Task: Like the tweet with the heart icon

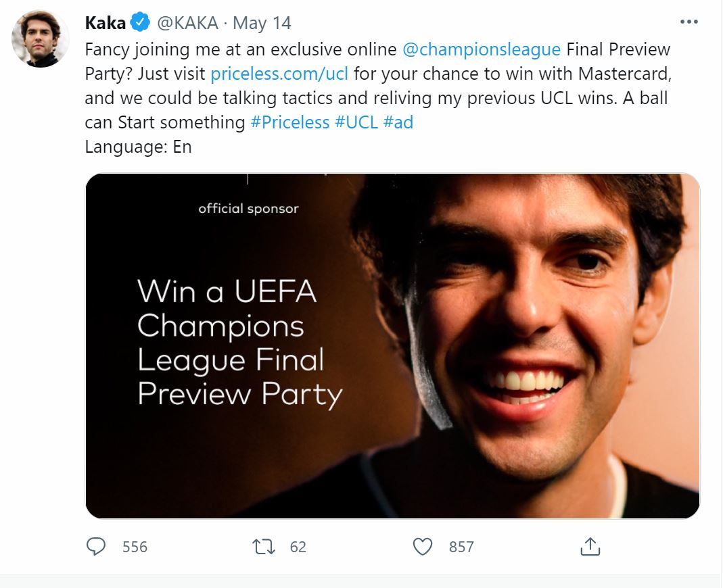Action: tap(423, 546)
